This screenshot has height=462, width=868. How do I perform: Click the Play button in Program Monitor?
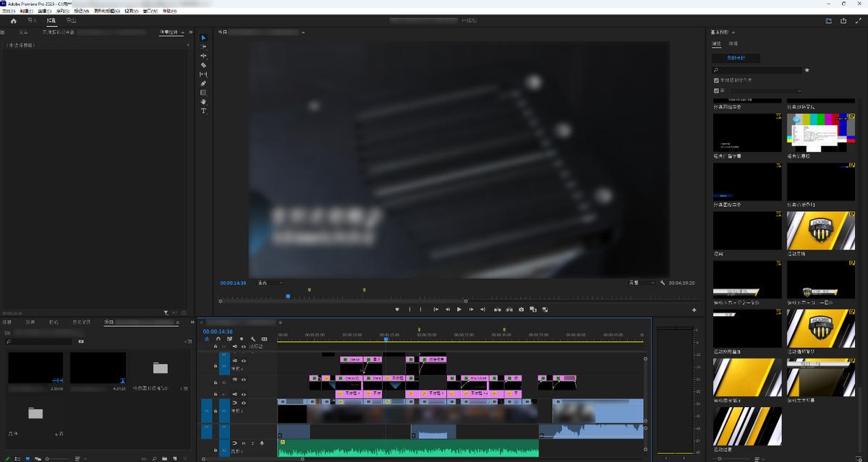(x=459, y=309)
